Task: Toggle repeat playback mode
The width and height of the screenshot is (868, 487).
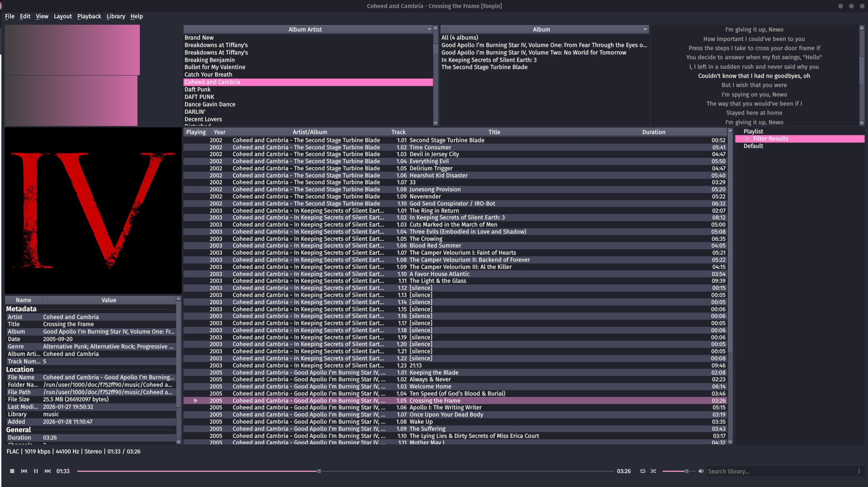Action: click(x=643, y=471)
